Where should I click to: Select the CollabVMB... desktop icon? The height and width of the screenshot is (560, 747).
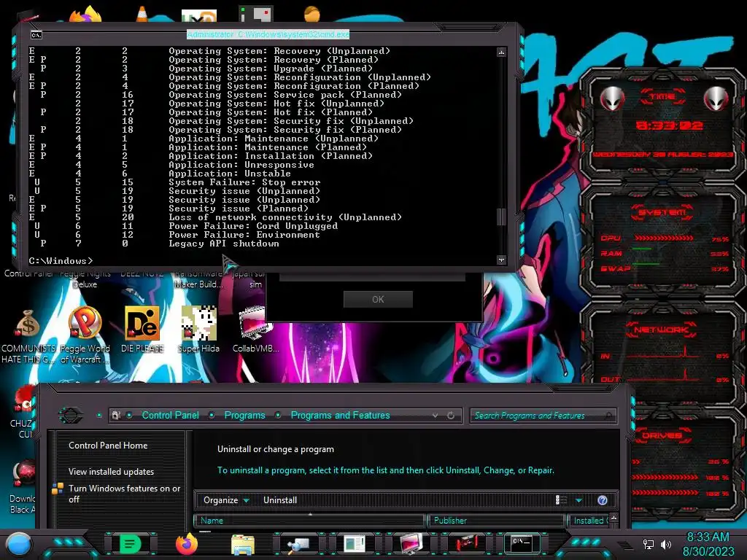[255, 330]
